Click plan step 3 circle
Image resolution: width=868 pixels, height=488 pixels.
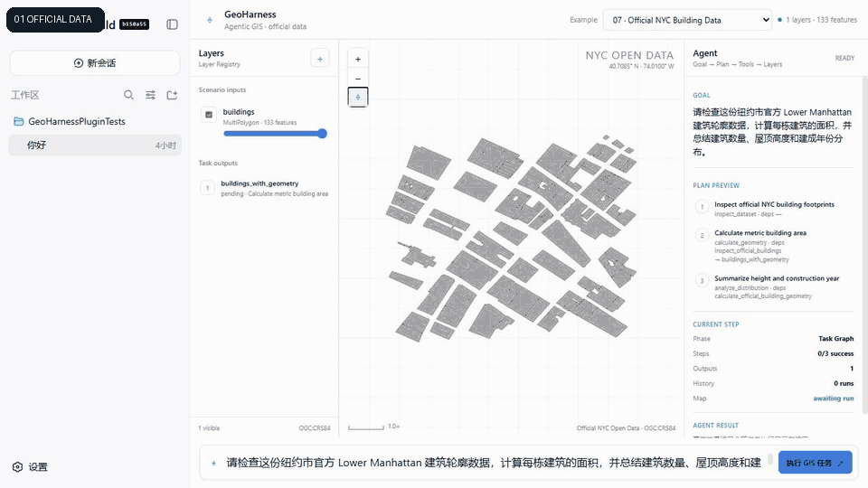click(x=702, y=280)
